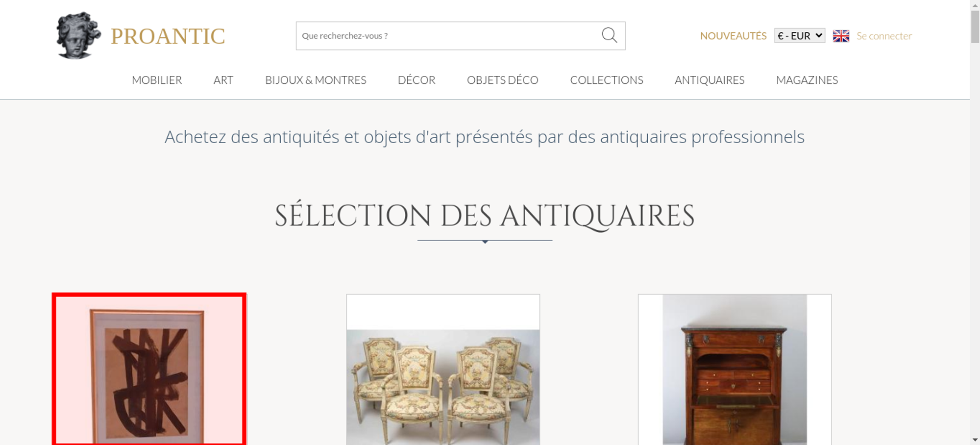Click the NOUVEAUTÉS link
Image resolution: width=980 pixels, height=445 pixels.
point(733,36)
